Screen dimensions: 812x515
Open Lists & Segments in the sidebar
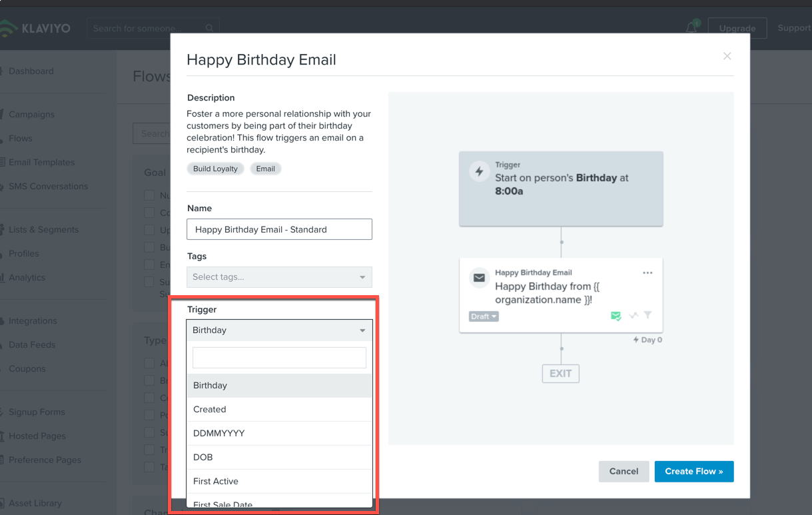pos(43,230)
